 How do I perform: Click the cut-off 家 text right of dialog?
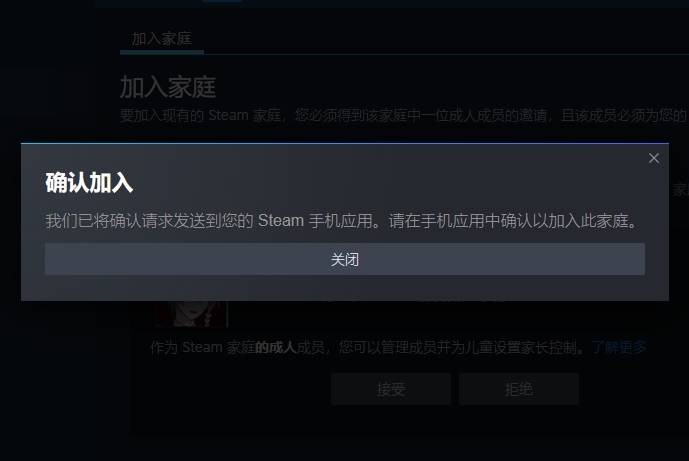(x=680, y=189)
